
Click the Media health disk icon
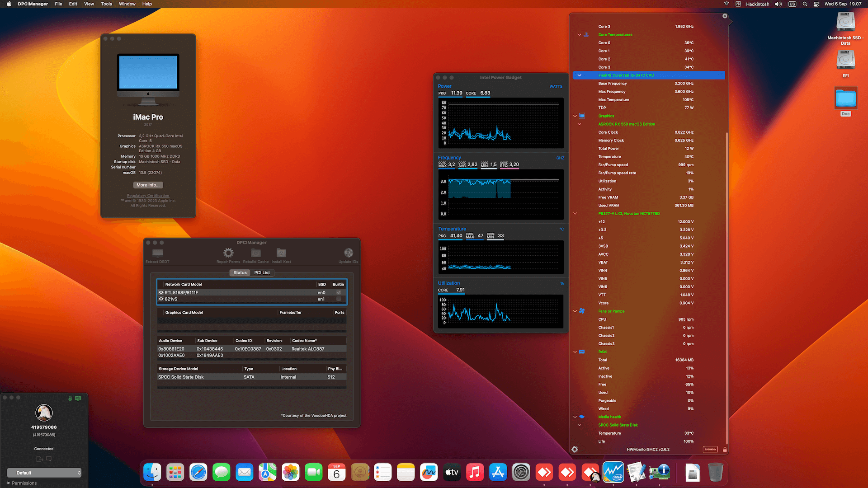[582, 417]
